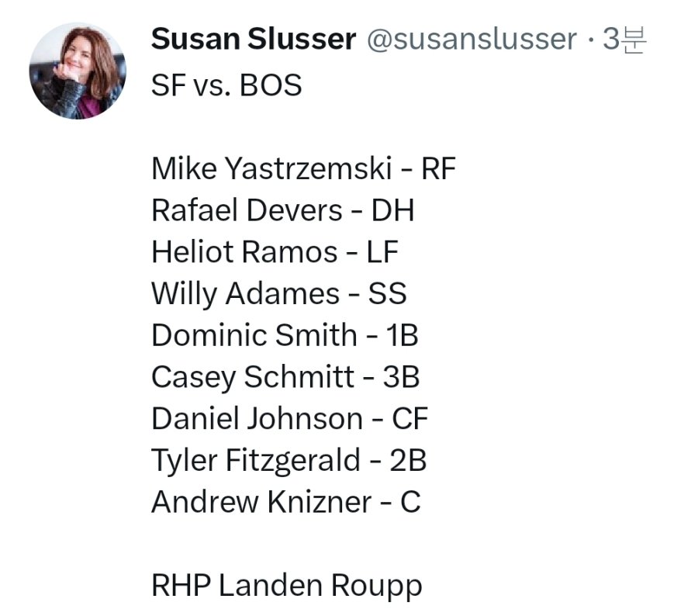Click the Susan Slusser display name
The image size is (698, 616).
[x=253, y=39]
